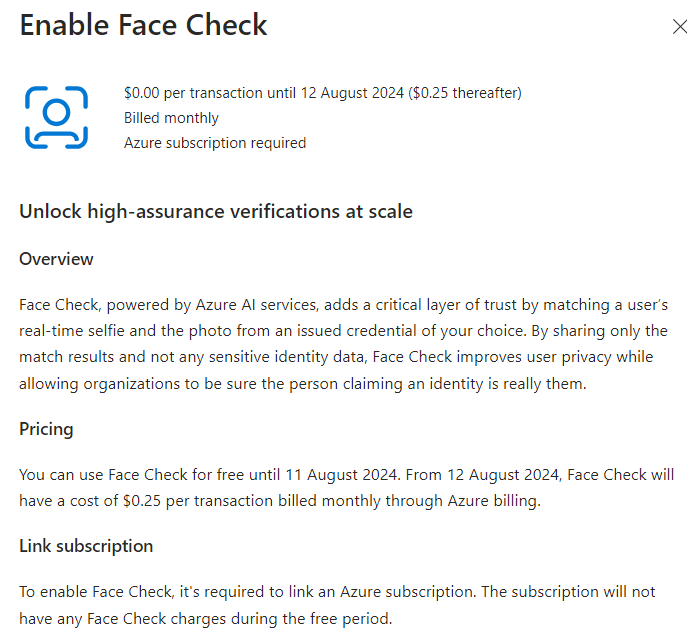This screenshot has height=637, width=687.
Task: Close the Enable Face Check panel
Action: 680,27
